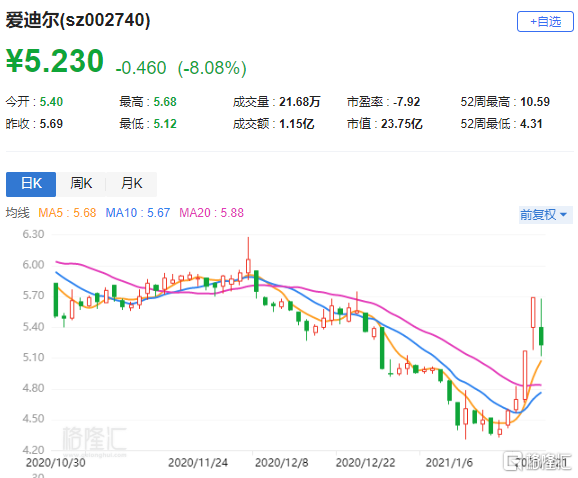The height and width of the screenshot is (478, 578).
Task: Click the 2021/1/6 date axis marker
Action: coord(449,463)
